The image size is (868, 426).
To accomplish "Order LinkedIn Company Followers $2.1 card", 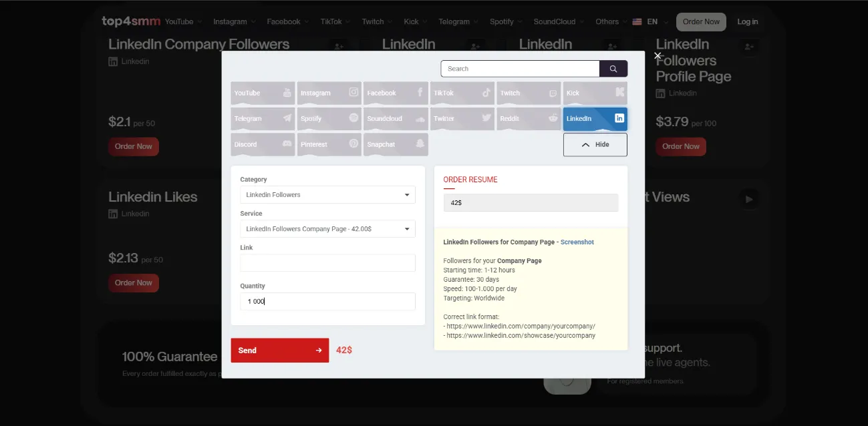I will (x=134, y=146).
